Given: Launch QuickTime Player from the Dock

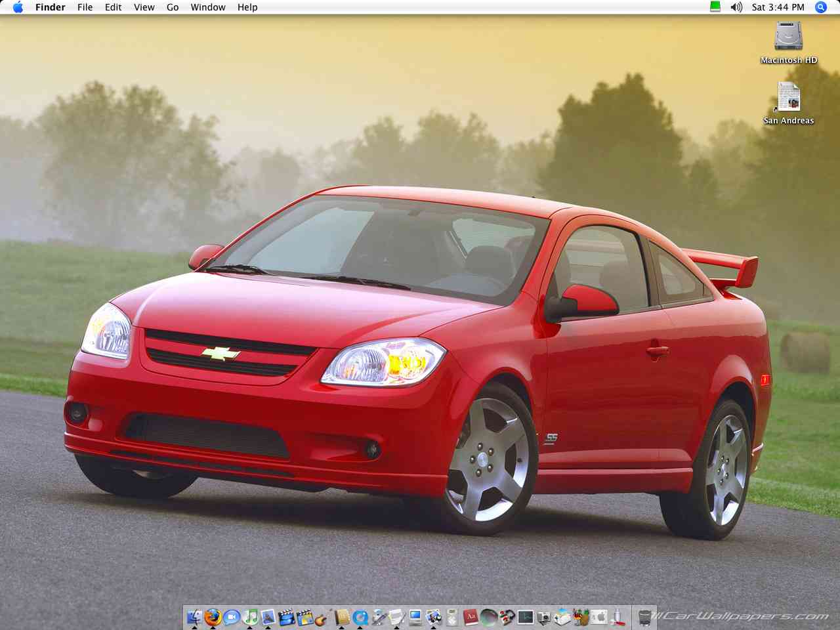Looking at the screenshot, I should 360,617.
